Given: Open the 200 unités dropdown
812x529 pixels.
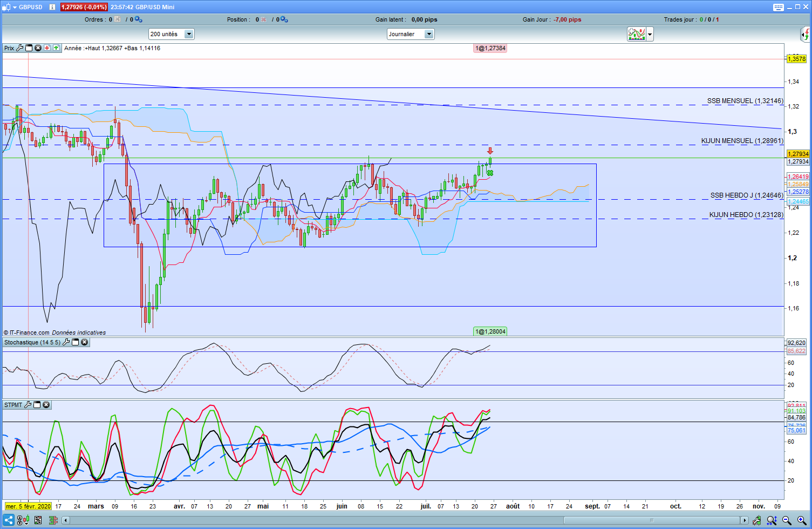Looking at the screenshot, I should click(x=172, y=34).
